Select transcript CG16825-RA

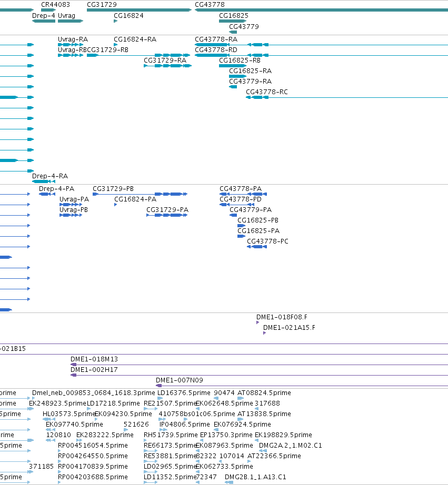(251, 71)
